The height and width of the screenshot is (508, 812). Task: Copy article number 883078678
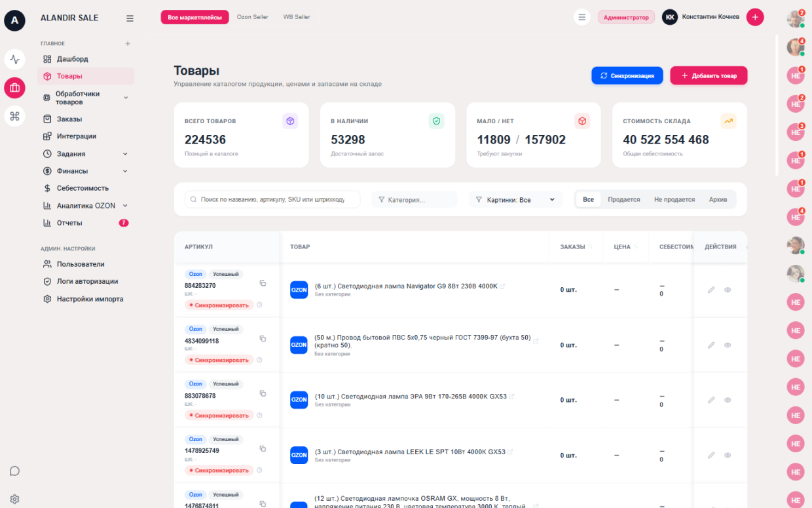263,393
